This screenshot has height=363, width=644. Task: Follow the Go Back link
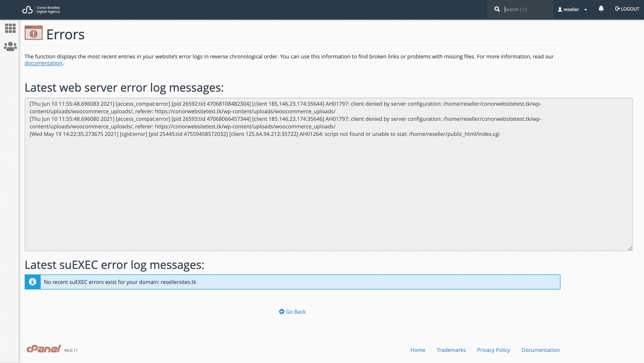pos(296,312)
